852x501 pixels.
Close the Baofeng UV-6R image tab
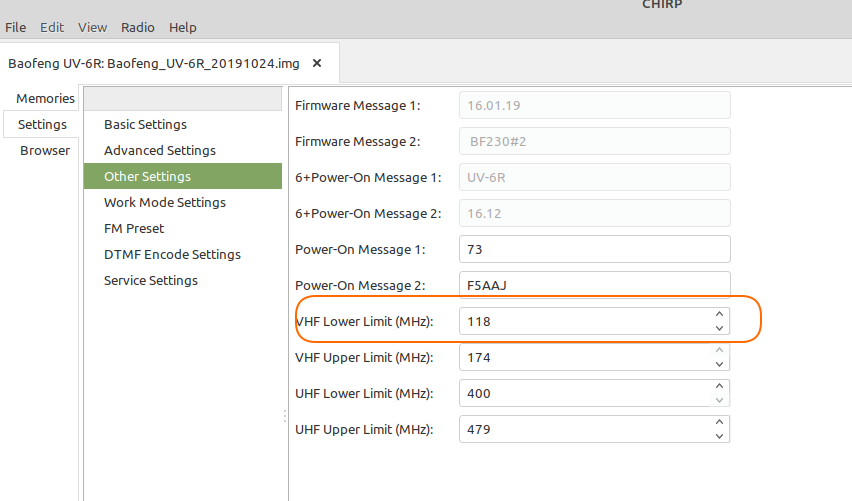(x=317, y=64)
